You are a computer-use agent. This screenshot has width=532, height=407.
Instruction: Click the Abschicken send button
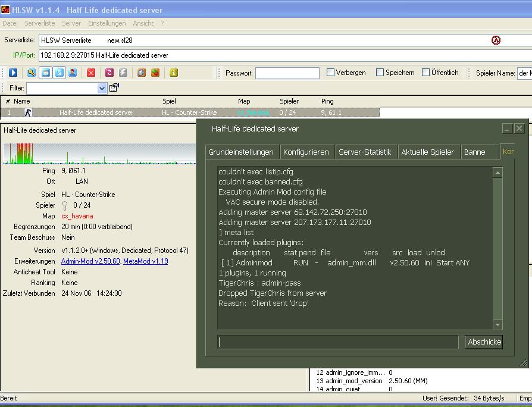tap(484, 342)
